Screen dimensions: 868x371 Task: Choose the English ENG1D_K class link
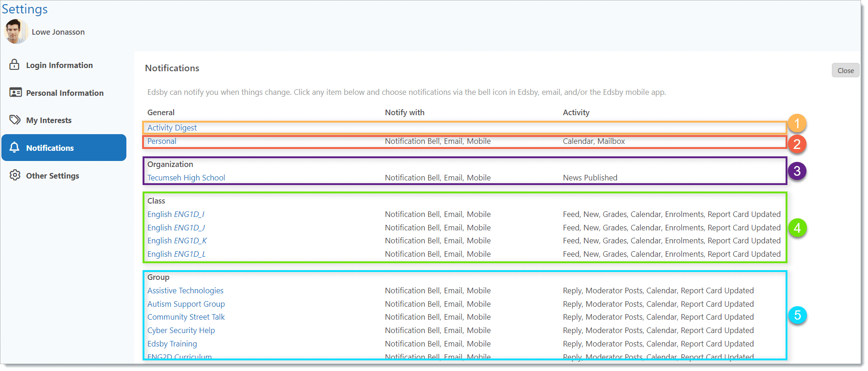pos(177,241)
